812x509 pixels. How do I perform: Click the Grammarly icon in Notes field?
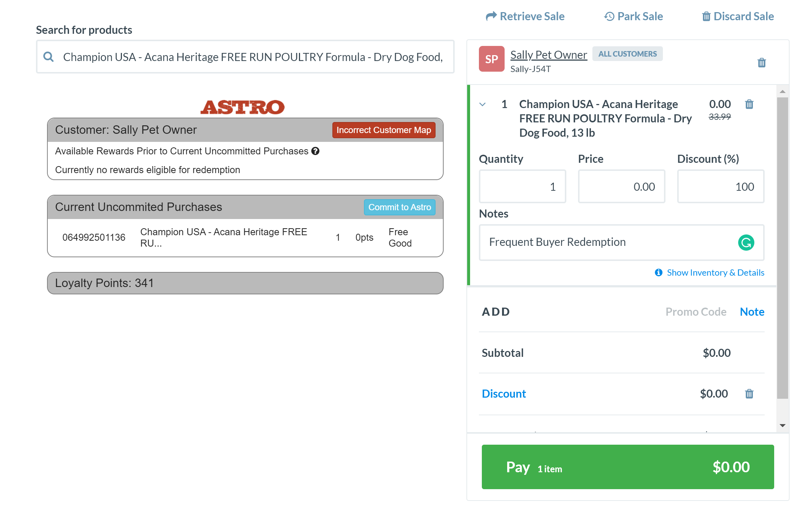746,243
